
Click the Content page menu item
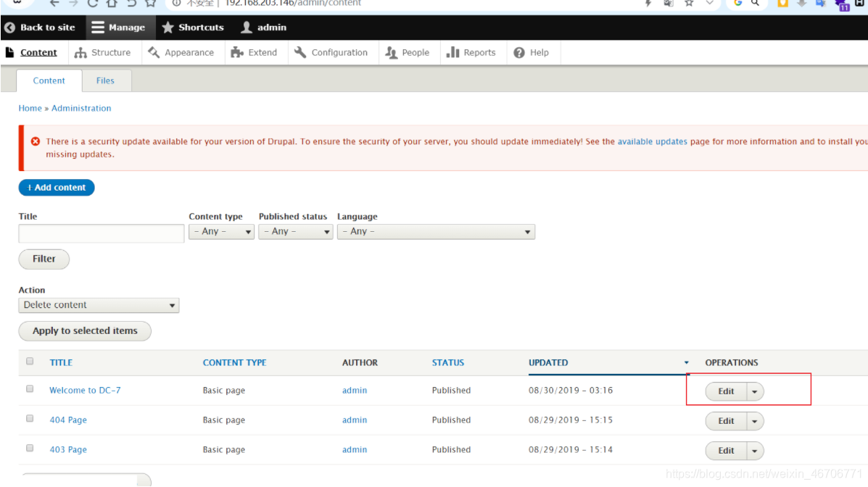click(32, 53)
